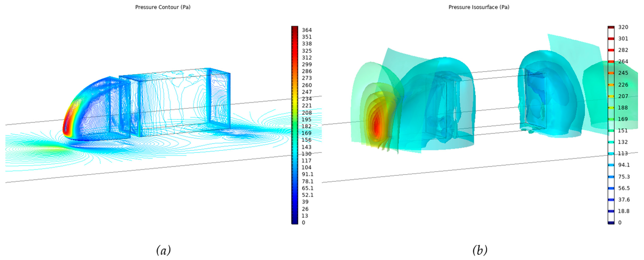Select the 301 red isosurface legend marker

click(x=611, y=39)
